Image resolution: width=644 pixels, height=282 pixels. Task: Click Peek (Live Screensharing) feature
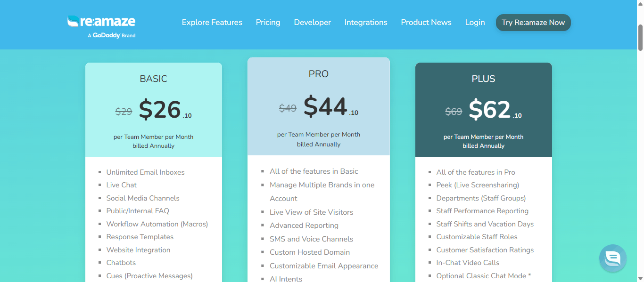click(x=478, y=185)
